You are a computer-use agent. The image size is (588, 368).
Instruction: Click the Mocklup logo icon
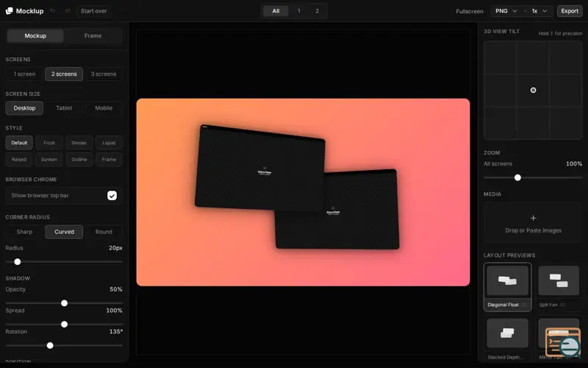pyautogui.click(x=10, y=11)
